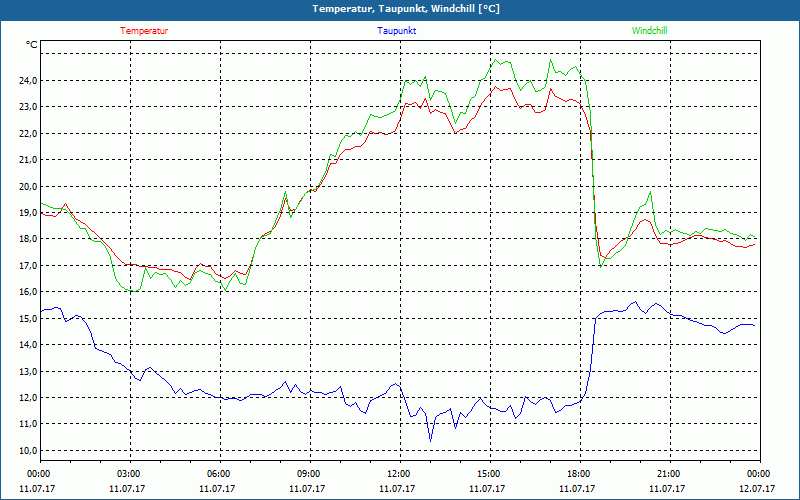Click the 12,0 y-axis value
This screenshot has height=500, width=800.
pyautogui.click(x=28, y=397)
